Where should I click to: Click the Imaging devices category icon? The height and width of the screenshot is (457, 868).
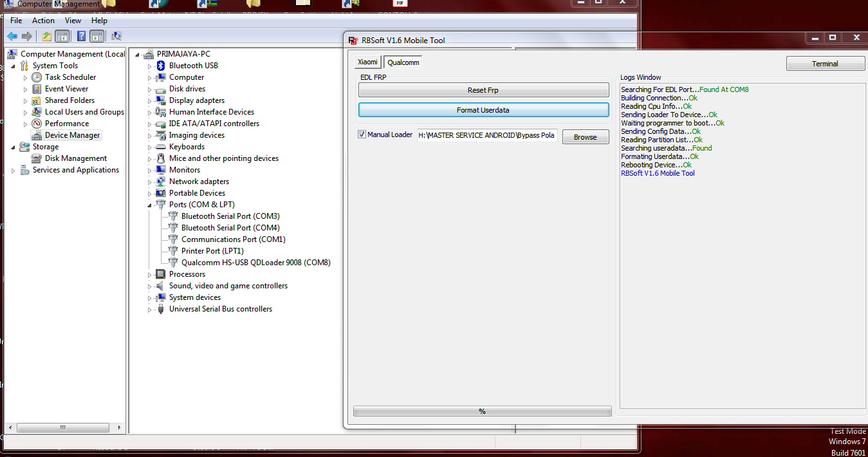[161, 135]
